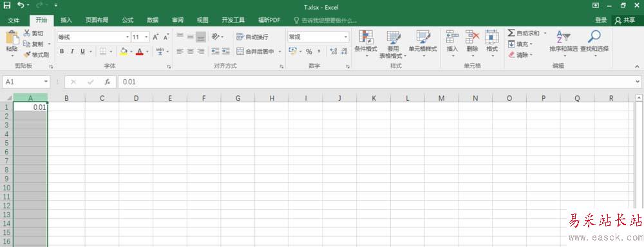The height and width of the screenshot is (247, 644).
Task: Click the Save icon in the quick access toolbar
Action: click(7, 6)
